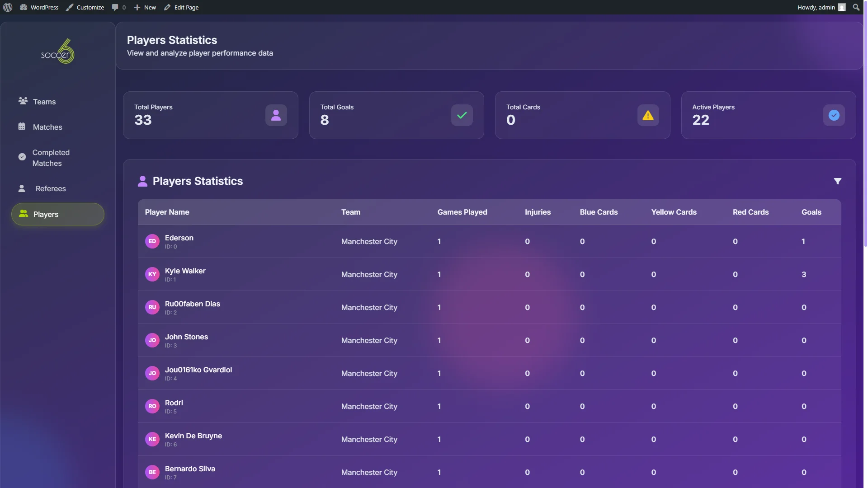The image size is (868, 488).
Task: Open the Customize admin bar item
Action: point(85,7)
